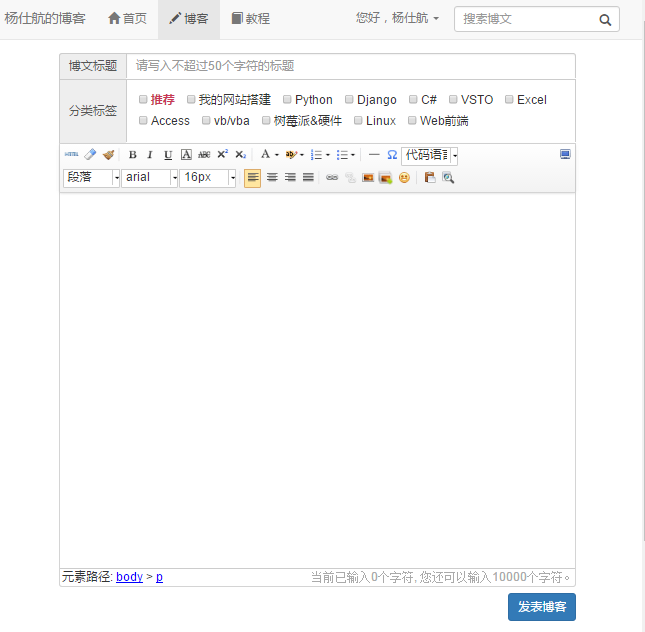Check the 树莓派&硬件 tag
The image size is (645, 632).
coord(266,120)
